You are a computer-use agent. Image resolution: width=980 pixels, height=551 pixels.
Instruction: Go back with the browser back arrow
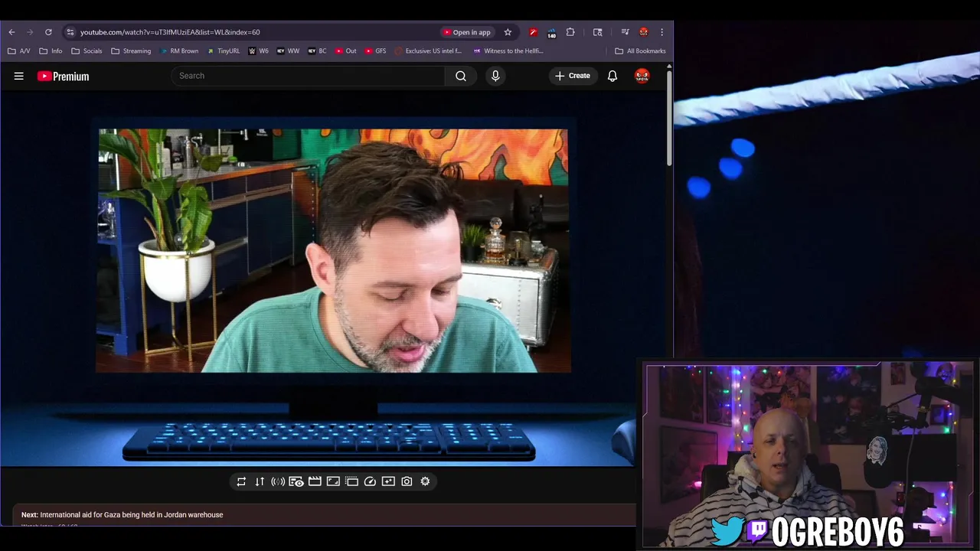11,32
